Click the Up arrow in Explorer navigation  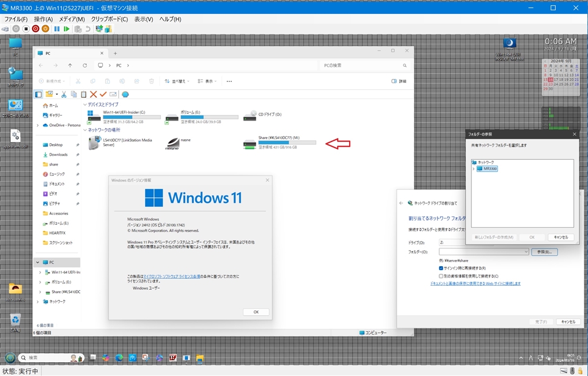pyautogui.click(x=70, y=66)
